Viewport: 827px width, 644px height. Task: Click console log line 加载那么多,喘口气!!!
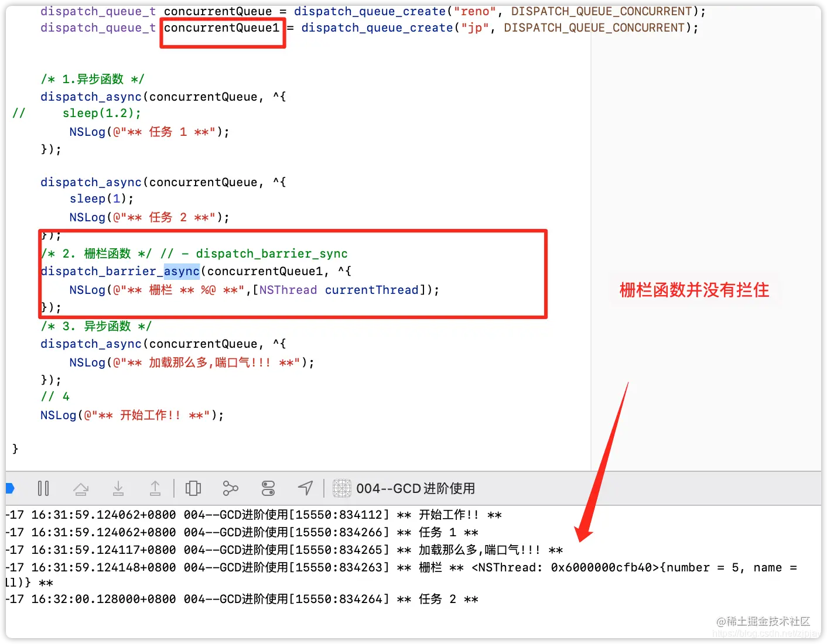coord(284,550)
